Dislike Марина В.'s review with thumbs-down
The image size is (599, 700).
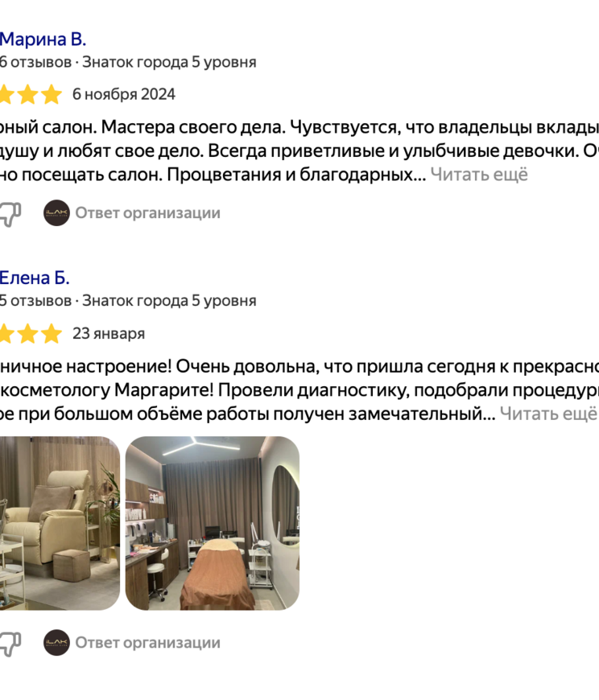pos(10,214)
